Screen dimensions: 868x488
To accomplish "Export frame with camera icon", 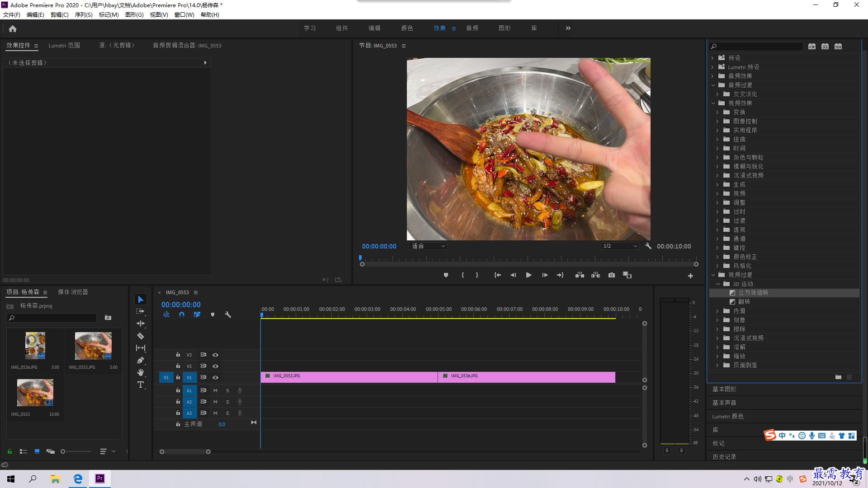I will [x=612, y=275].
